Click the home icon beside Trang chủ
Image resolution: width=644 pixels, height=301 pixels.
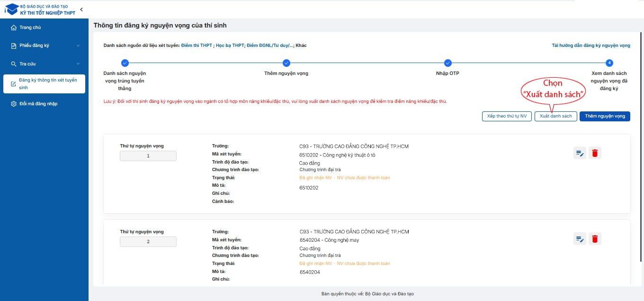(x=13, y=27)
